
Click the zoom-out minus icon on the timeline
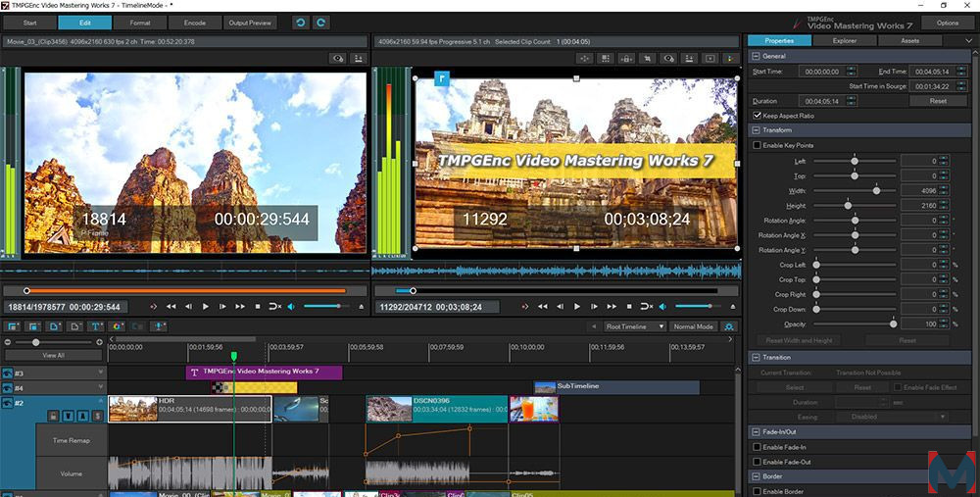[x=8, y=342]
